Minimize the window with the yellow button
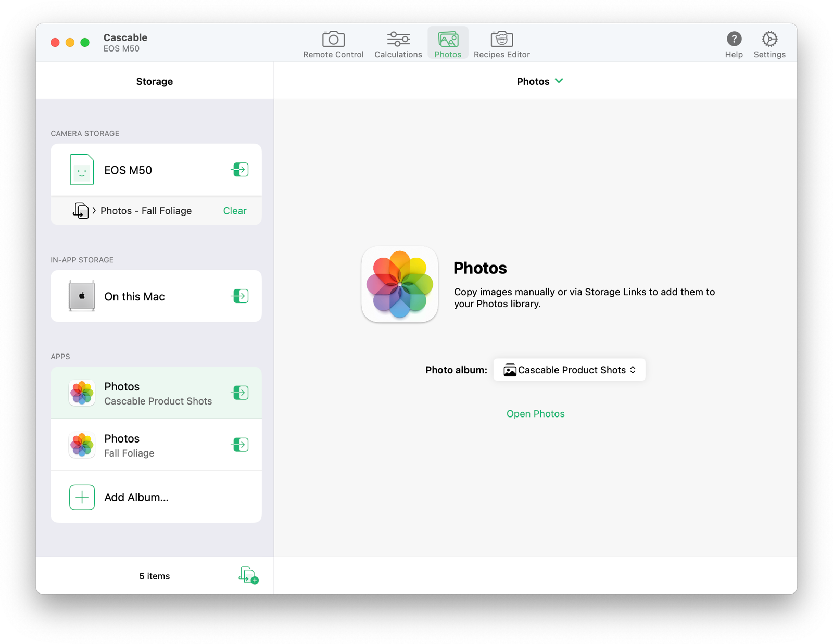Screen dimensions: 833x644 [70, 43]
